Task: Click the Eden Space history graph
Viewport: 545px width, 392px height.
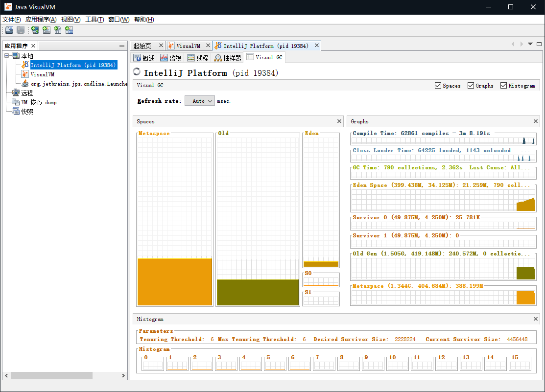Action: point(443,200)
